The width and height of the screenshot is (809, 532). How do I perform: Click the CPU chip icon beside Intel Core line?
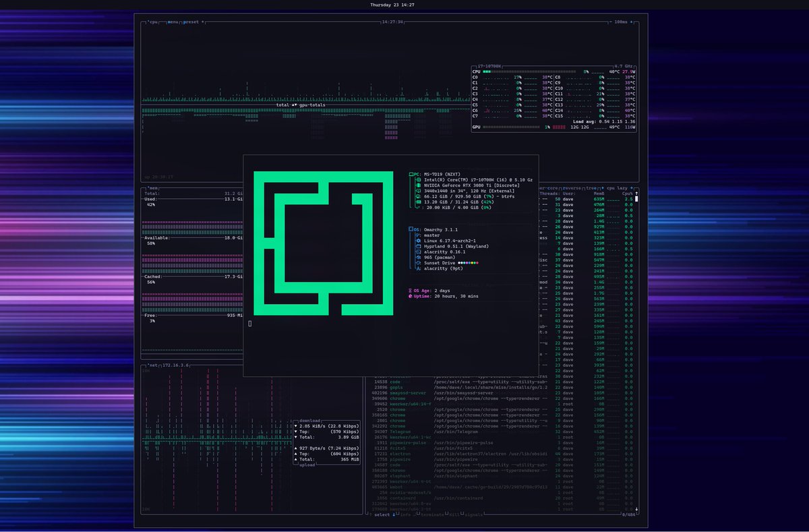418,180
